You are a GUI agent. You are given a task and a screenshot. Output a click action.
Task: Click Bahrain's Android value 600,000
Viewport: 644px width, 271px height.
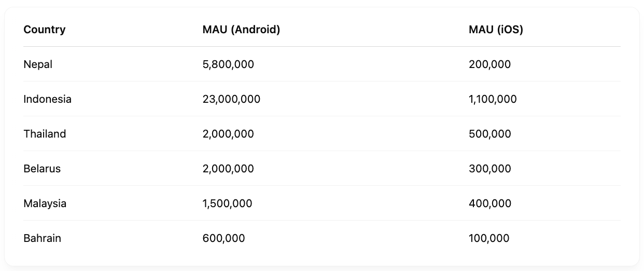[223, 238]
